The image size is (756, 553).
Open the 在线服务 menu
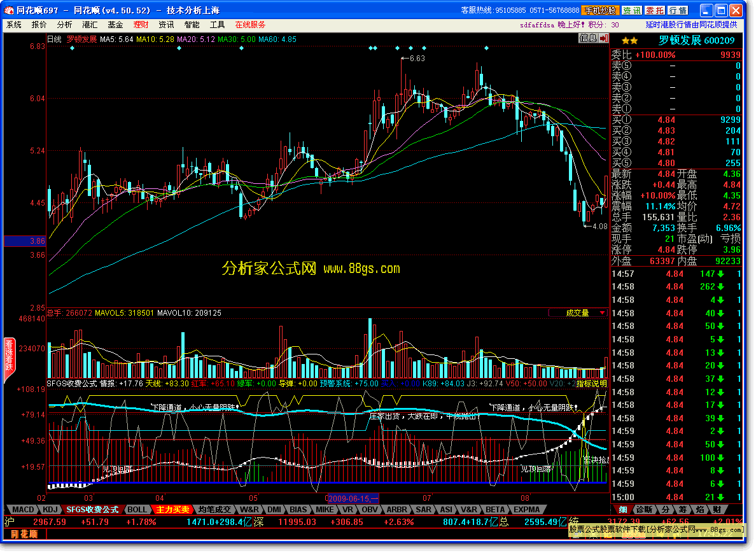(x=250, y=25)
